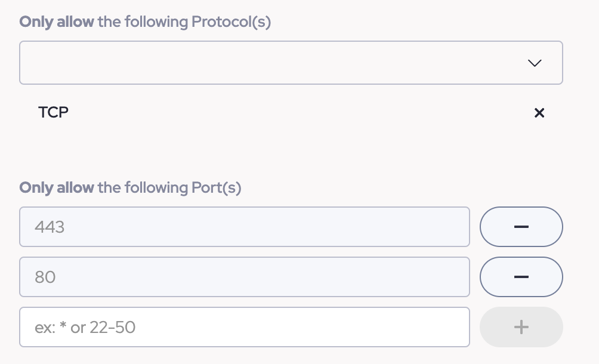
Task: Click the chevron arrow in Protocol dropdown
Action: [535, 63]
